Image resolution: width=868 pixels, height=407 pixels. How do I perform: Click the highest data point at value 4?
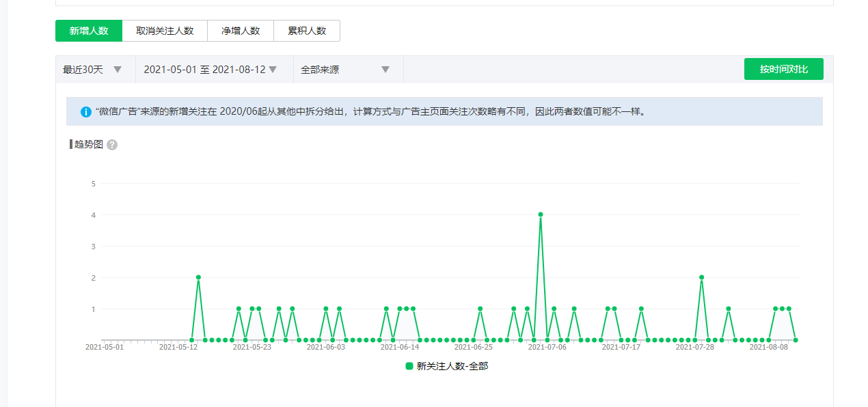541,214
